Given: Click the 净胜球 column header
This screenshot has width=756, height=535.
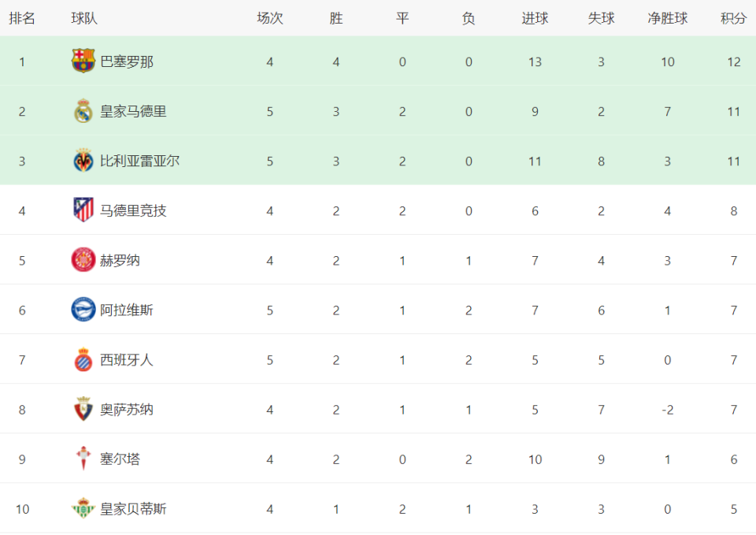Looking at the screenshot, I should (667, 18).
